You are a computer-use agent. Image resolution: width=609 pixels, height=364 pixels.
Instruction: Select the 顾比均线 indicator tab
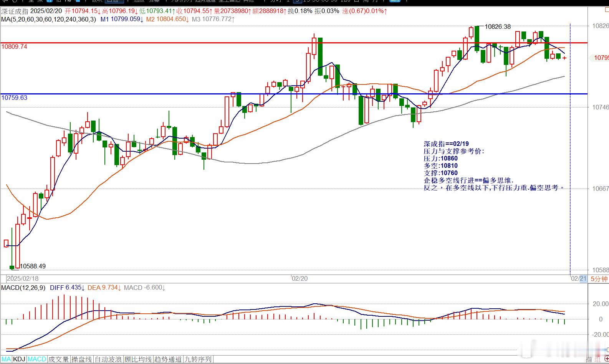(x=138, y=359)
